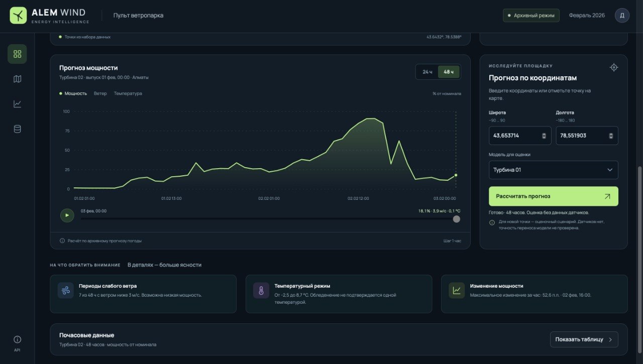Viewport: 643px width, 364px height.
Task: Show the Температура series
Action: click(128, 93)
